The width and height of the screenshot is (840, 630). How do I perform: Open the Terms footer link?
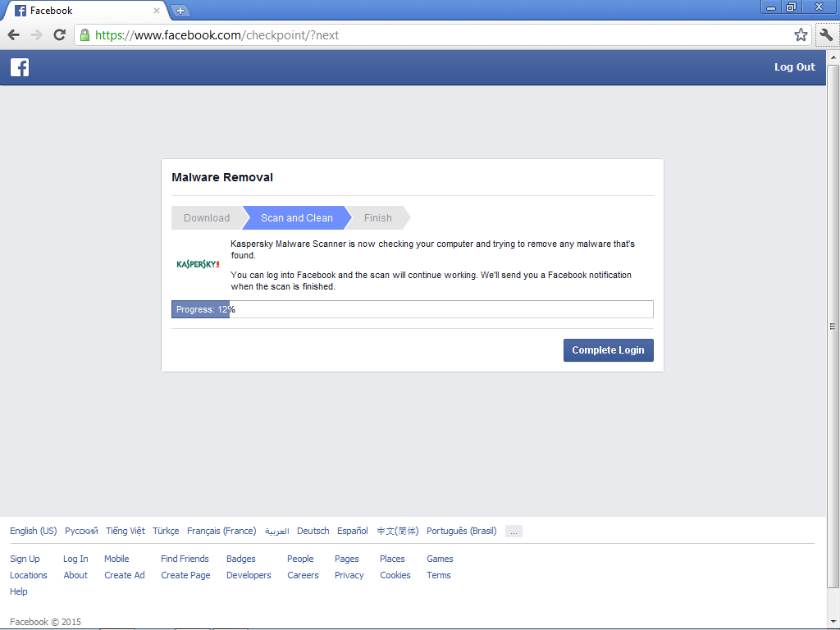439,575
